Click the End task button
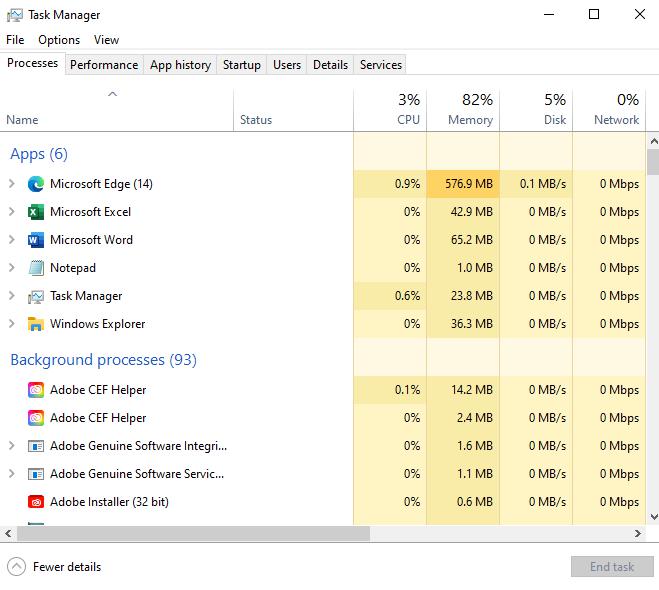 tap(612, 566)
